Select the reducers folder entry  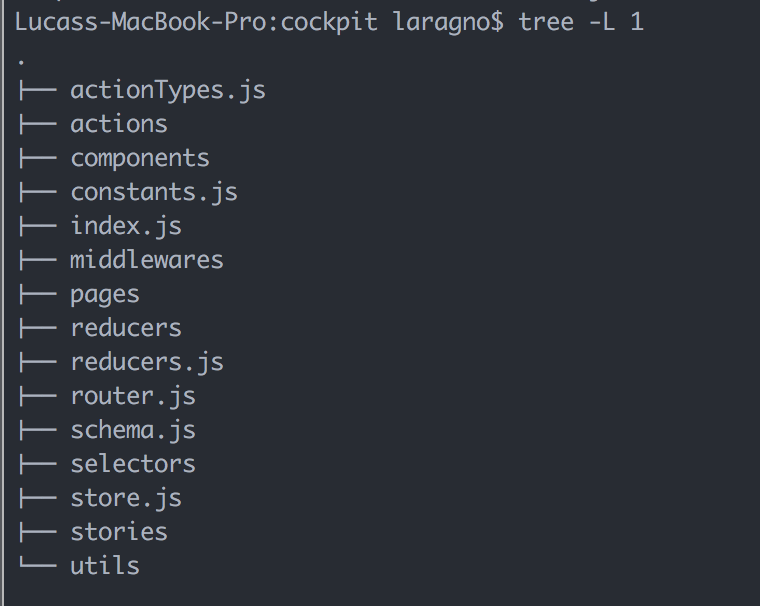click(126, 328)
